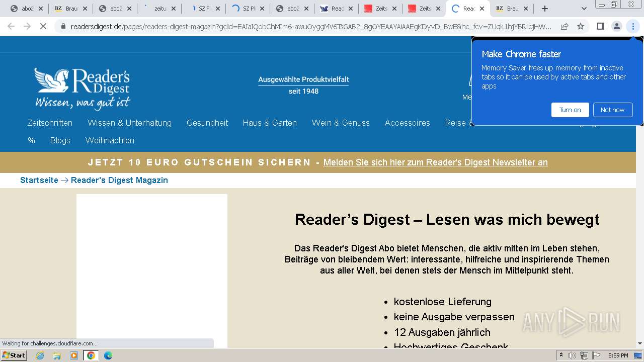Click the address bar URL
Screen dimensions: 644x362
click(x=311, y=26)
